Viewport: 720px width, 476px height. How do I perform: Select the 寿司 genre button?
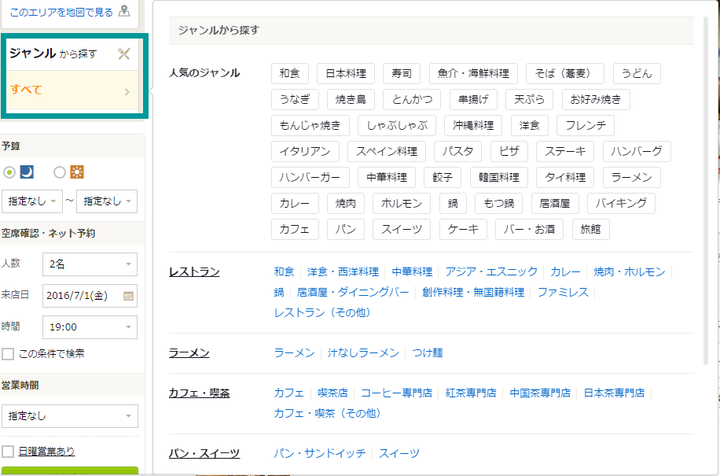pyautogui.click(x=402, y=73)
